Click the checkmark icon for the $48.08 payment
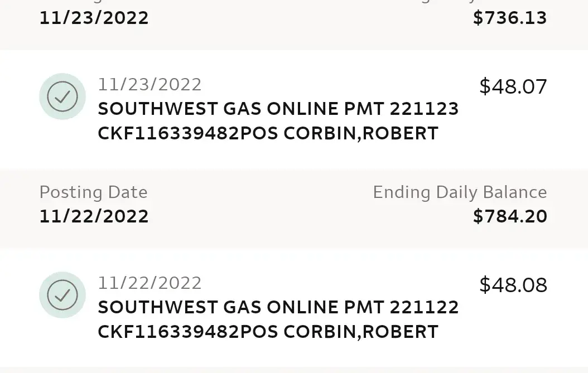 (x=62, y=295)
